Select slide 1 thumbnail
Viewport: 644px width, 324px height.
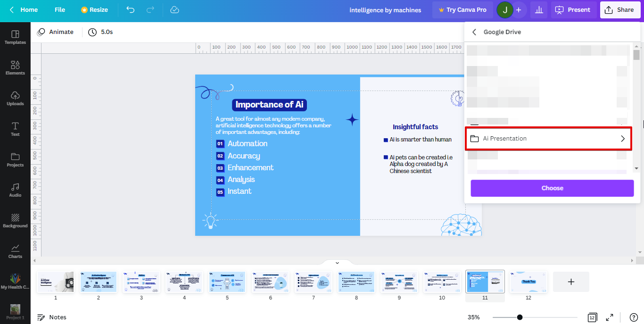pos(56,282)
